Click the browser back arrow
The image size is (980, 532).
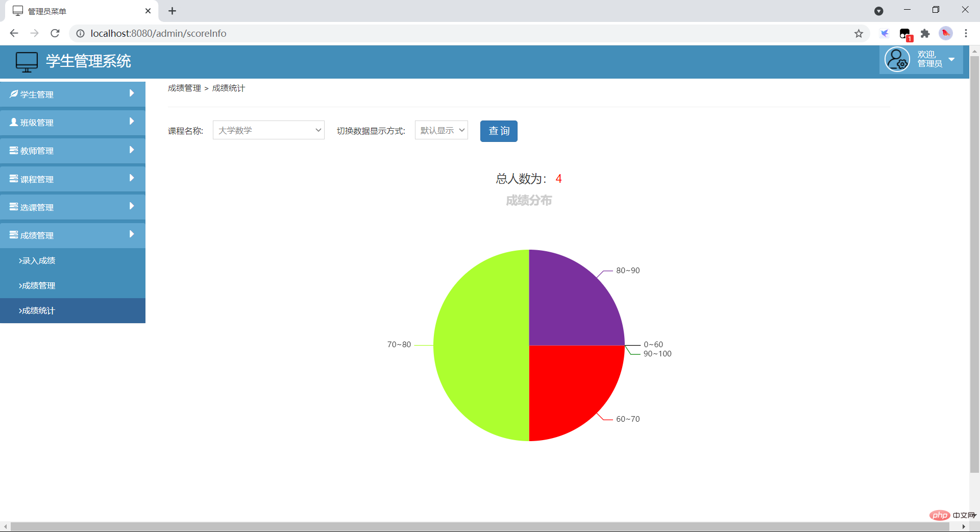(x=14, y=33)
